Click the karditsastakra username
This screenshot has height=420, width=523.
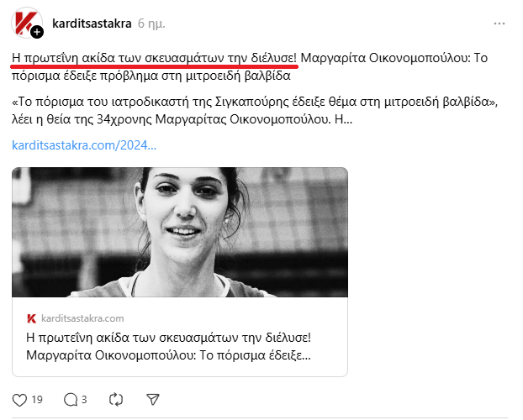[x=92, y=24]
